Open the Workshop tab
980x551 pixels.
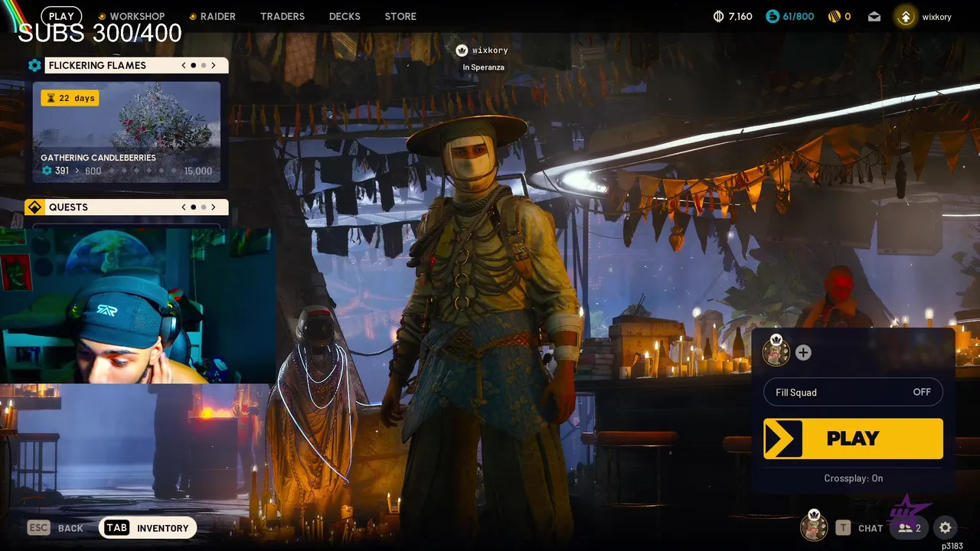click(x=137, y=16)
